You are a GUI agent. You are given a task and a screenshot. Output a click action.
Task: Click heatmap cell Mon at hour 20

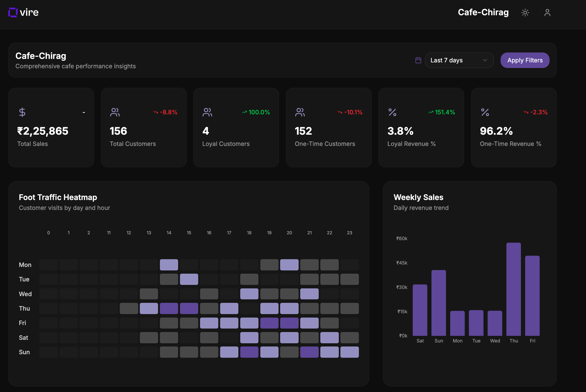pos(289,265)
